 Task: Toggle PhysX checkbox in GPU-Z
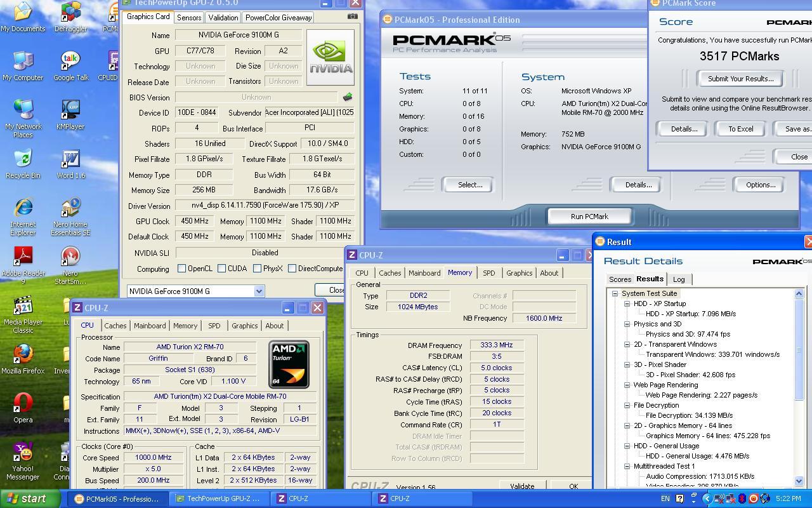click(x=257, y=269)
